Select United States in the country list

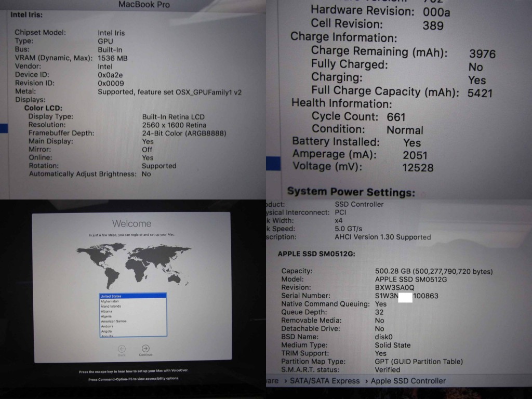[133, 296]
